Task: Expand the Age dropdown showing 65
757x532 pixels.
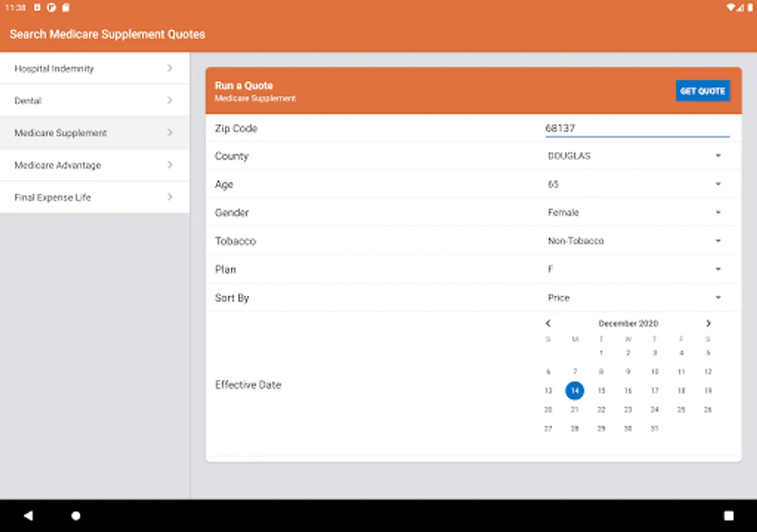Action: pos(638,184)
